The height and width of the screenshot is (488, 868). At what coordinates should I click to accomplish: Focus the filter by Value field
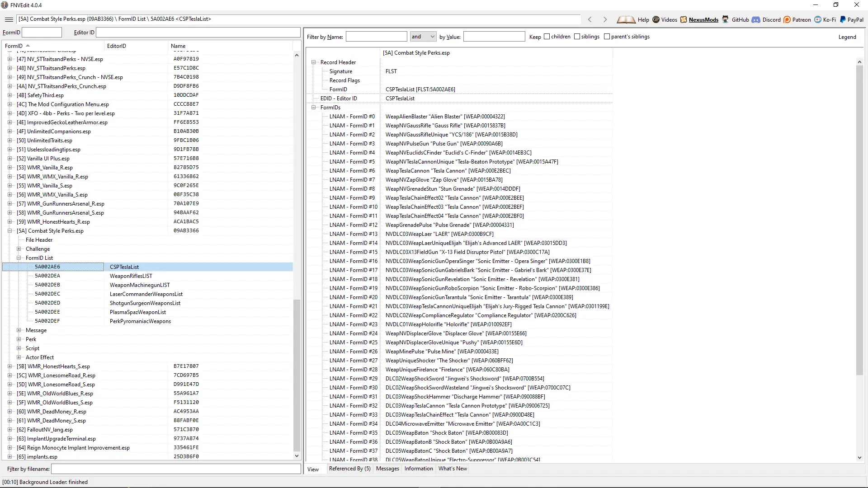[494, 37]
